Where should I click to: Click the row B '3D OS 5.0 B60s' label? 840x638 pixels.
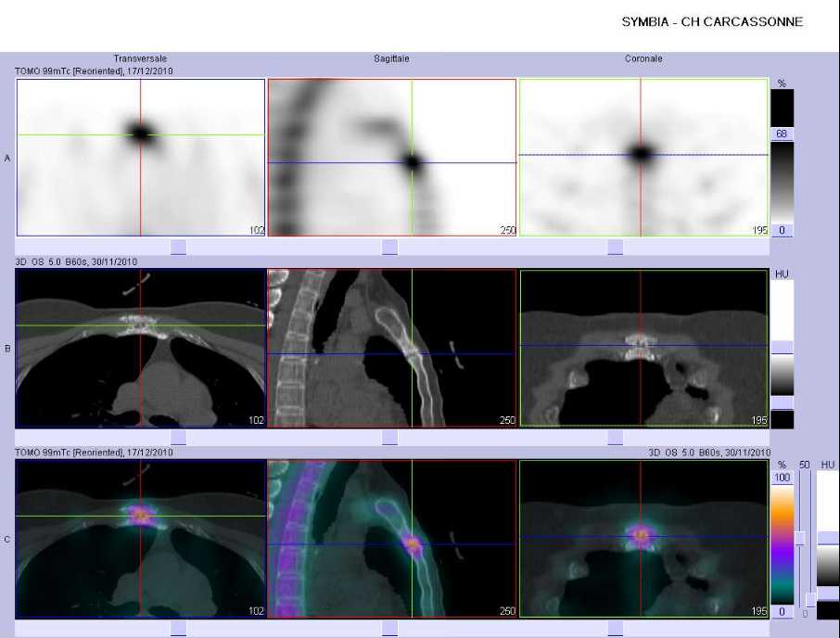76,262
